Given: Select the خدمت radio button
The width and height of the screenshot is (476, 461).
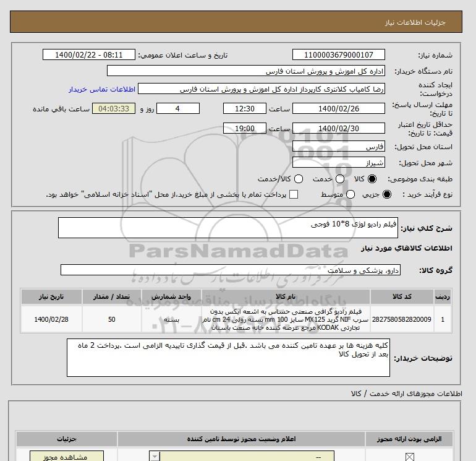Looking at the screenshot, I should [x=340, y=179].
